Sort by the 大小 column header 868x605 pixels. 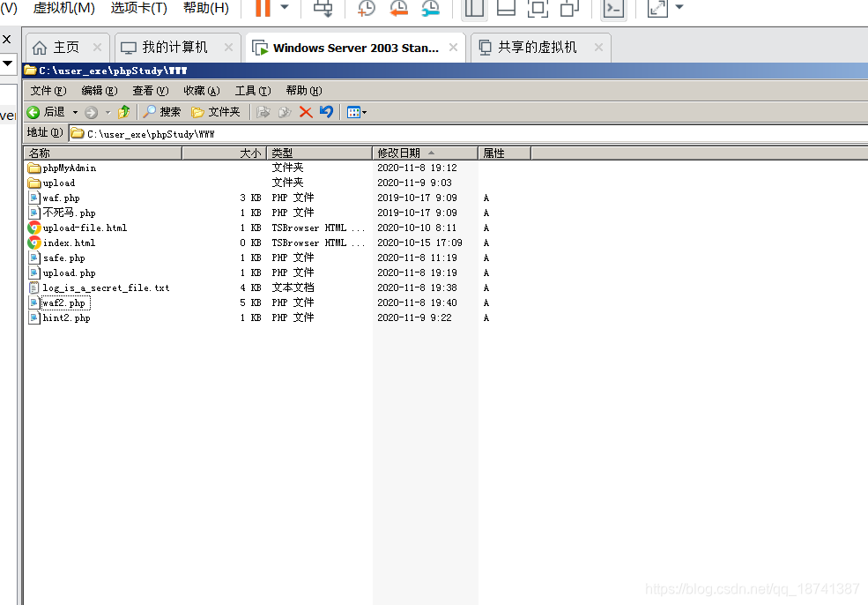point(225,153)
